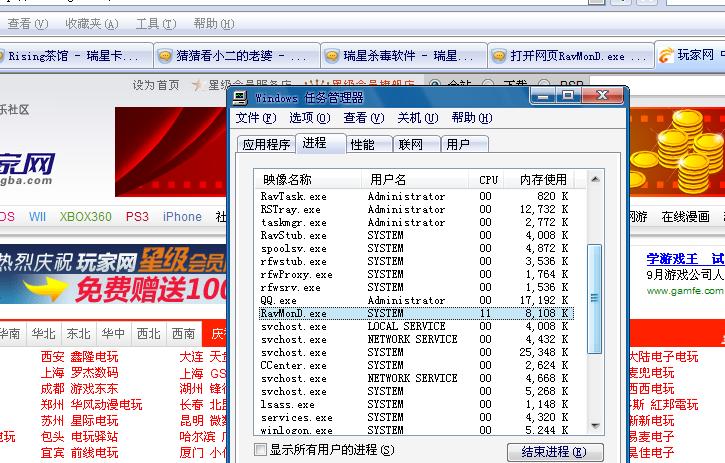
Task: Open browser 工具(T) menu
Action: click(x=156, y=24)
